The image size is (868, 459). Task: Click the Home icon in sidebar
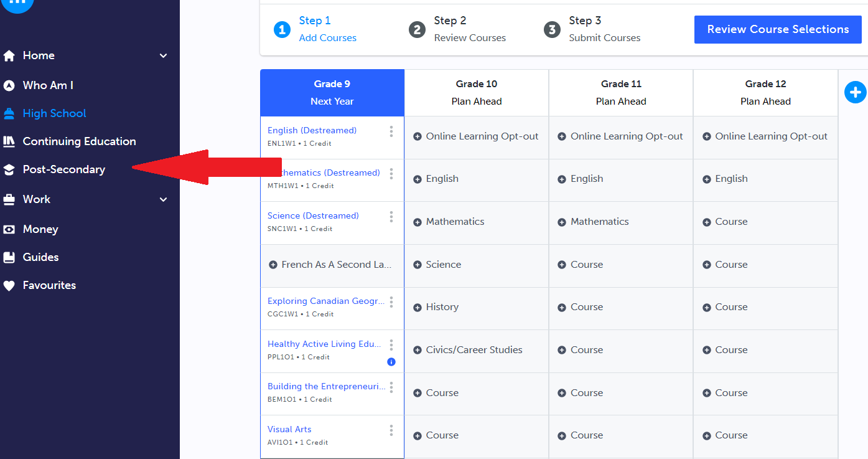[9, 56]
